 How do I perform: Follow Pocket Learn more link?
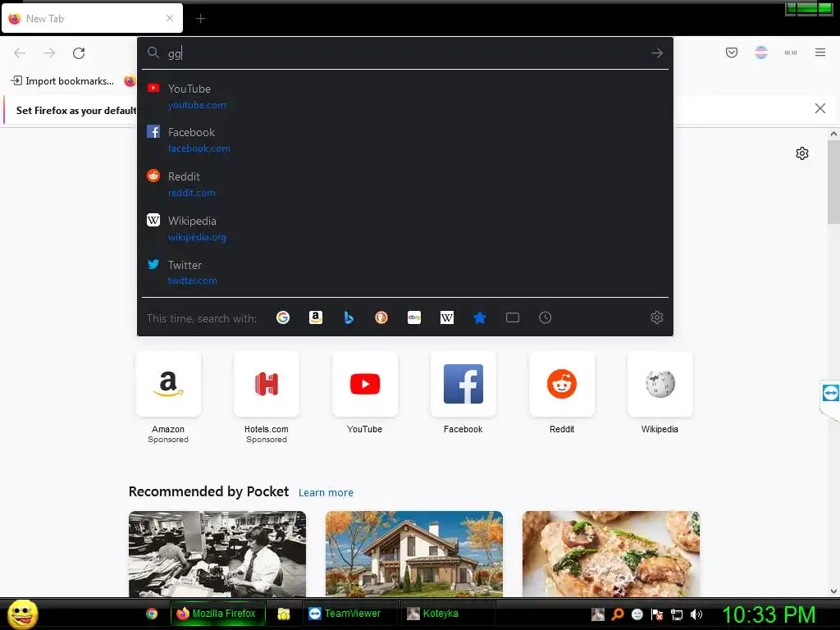(326, 492)
